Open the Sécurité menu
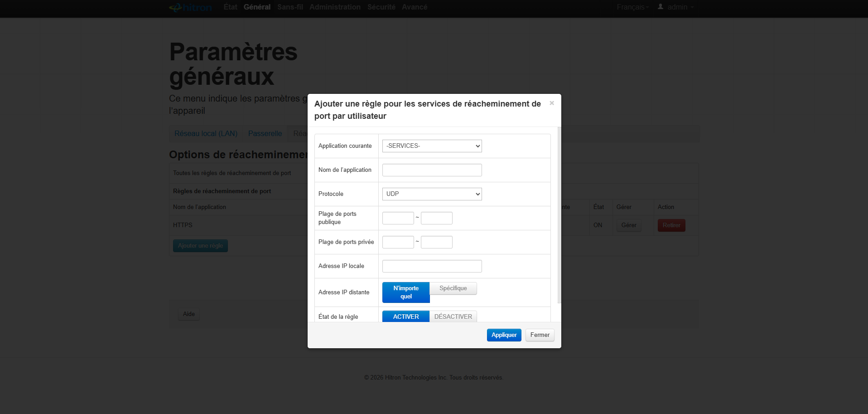This screenshot has height=414, width=868. tap(381, 7)
